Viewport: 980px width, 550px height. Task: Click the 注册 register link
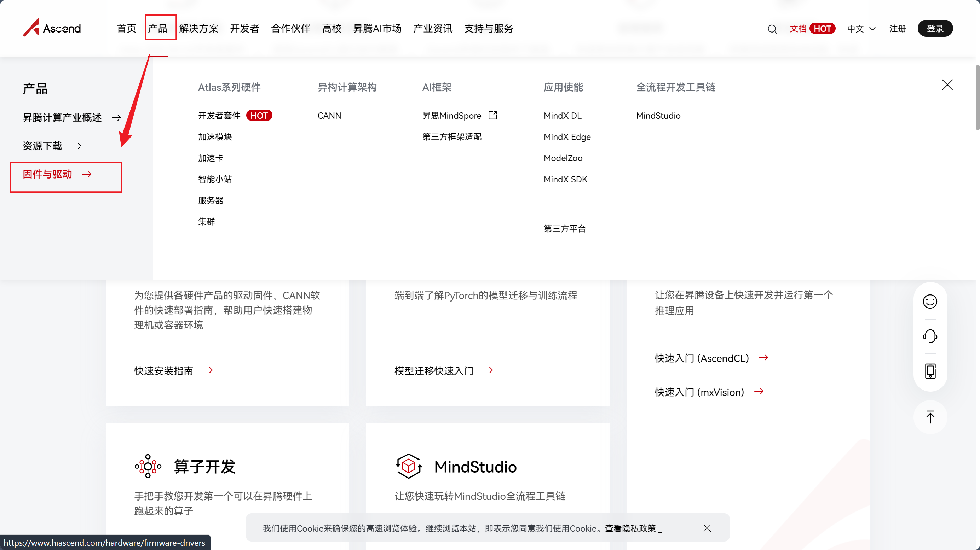(x=898, y=29)
